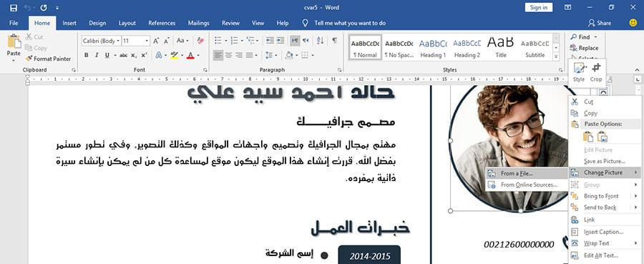Click Replace in Editing group
This screenshot has height=264, width=644.
pyautogui.click(x=585, y=48)
